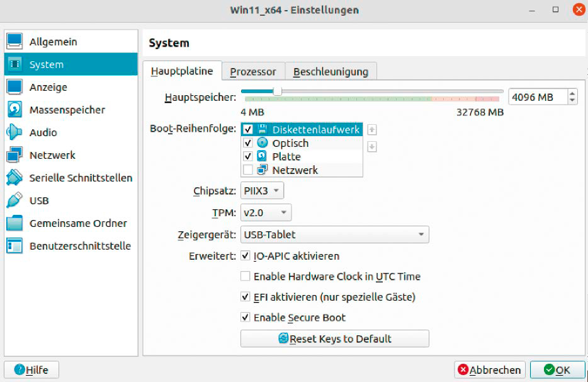This screenshot has height=382, width=588.
Task: Click the question mark Hilfe icon
Action: [x=20, y=370]
